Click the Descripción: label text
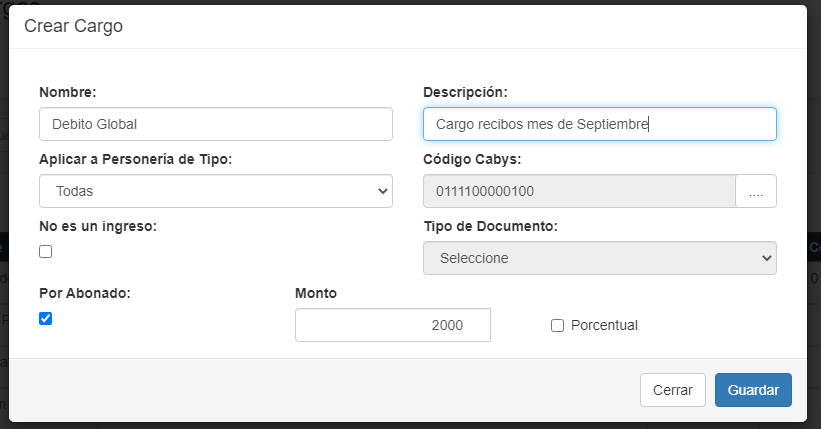This screenshot has width=821, height=429. click(x=466, y=92)
